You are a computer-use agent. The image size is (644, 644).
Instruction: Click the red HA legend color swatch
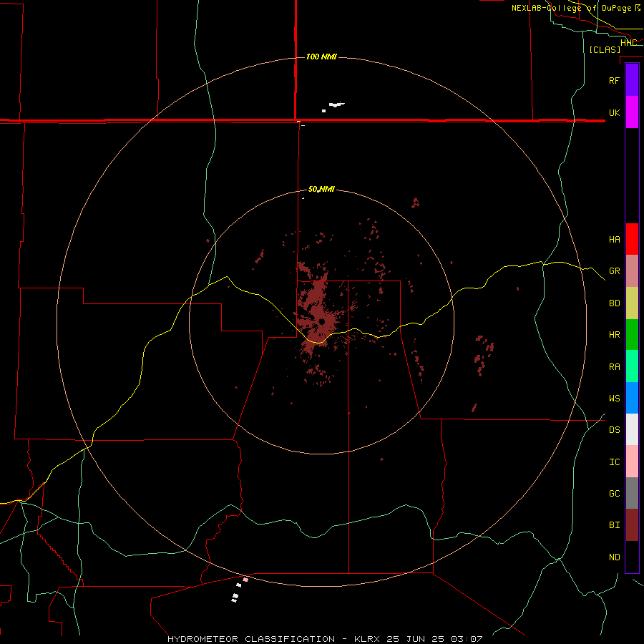(x=632, y=239)
